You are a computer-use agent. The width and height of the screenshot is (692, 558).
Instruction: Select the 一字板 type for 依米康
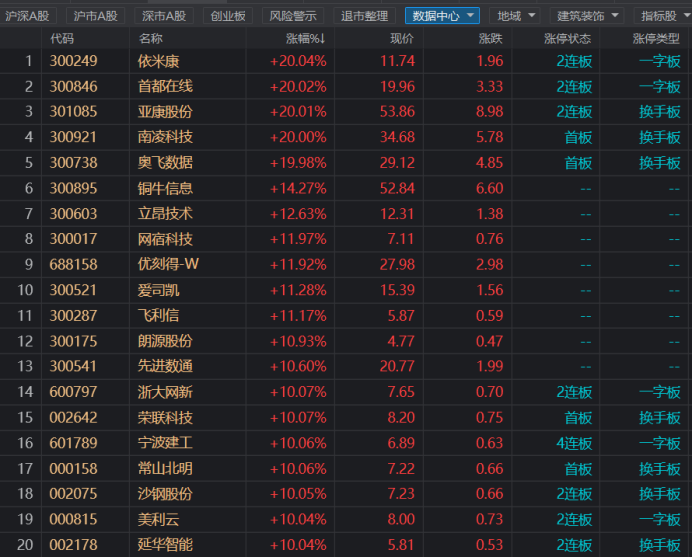tap(660, 61)
